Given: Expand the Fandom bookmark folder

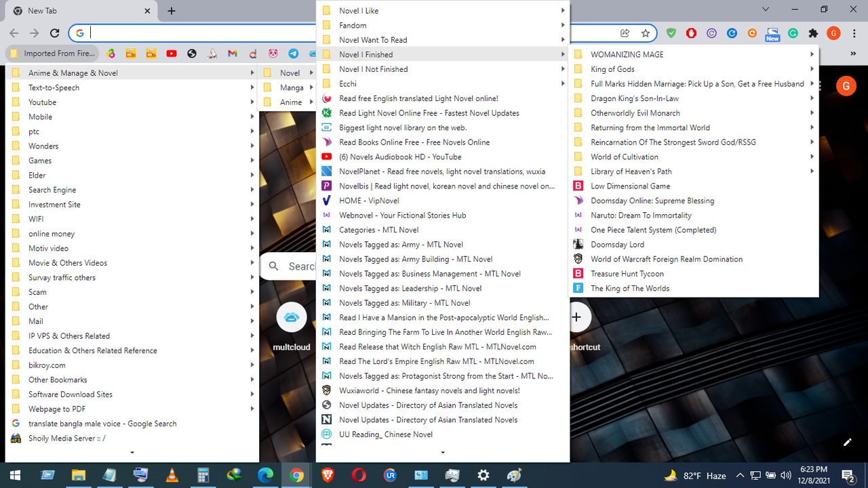Looking at the screenshot, I should point(443,25).
